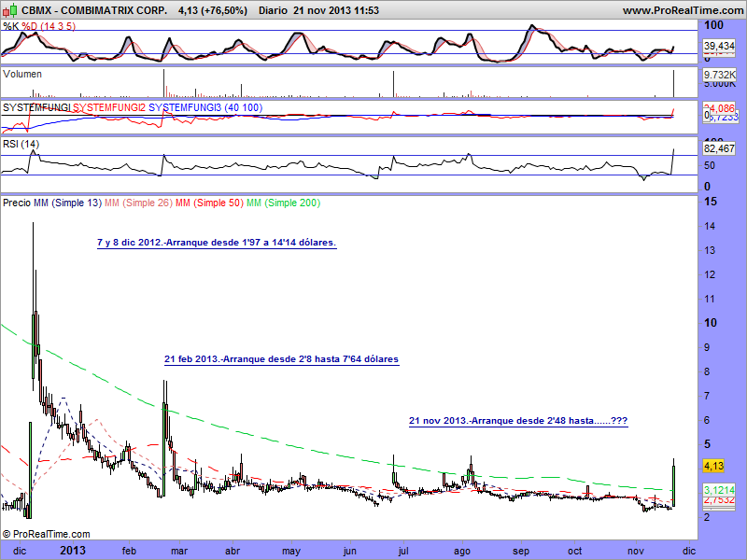Image resolution: width=747 pixels, height=560 pixels.
Task: Click the ago month on time axis
Action: [x=462, y=552]
